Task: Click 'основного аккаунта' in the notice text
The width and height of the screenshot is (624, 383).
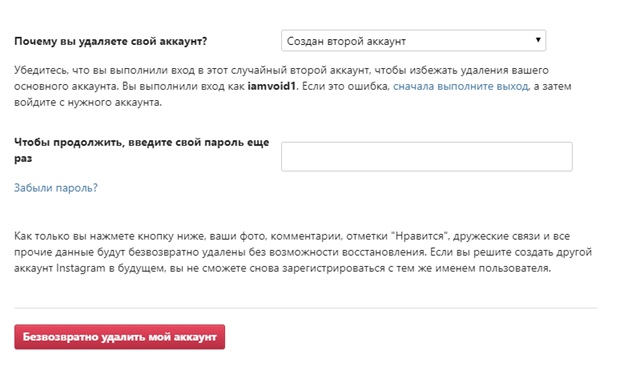Action: coord(65,86)
